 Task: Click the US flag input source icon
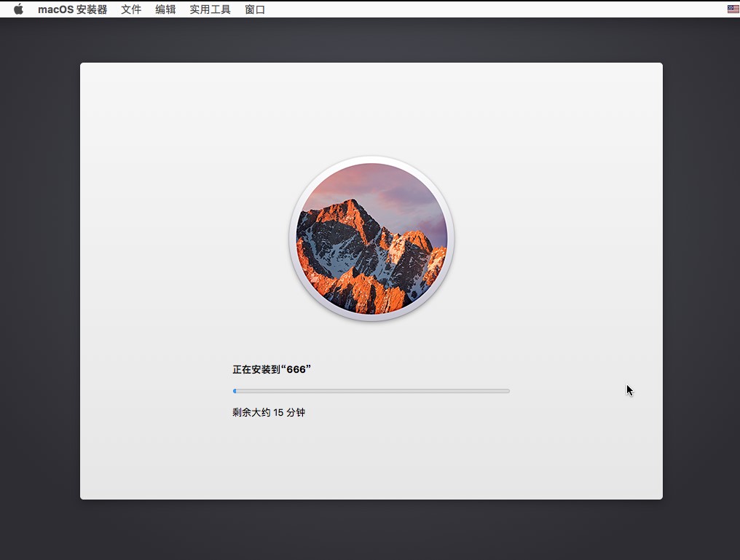pos(733,9)
